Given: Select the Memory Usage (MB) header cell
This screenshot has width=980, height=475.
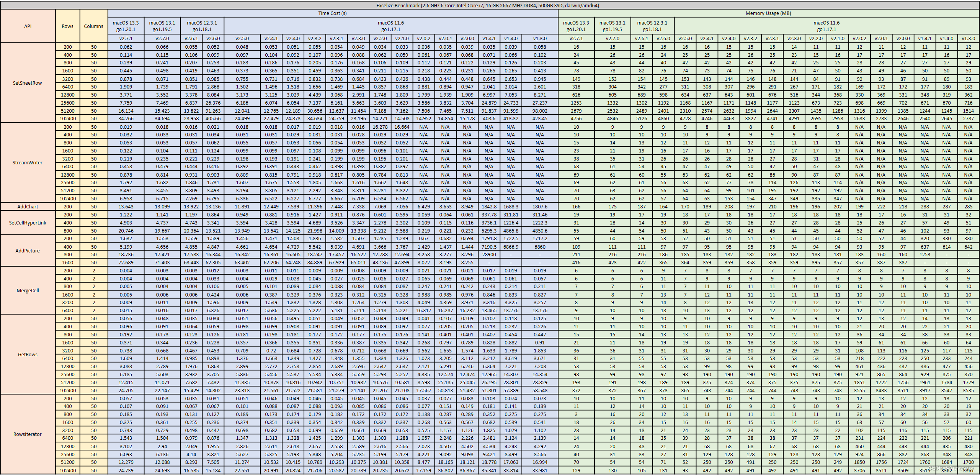Looking at the screenshot, I should (768, 13).
